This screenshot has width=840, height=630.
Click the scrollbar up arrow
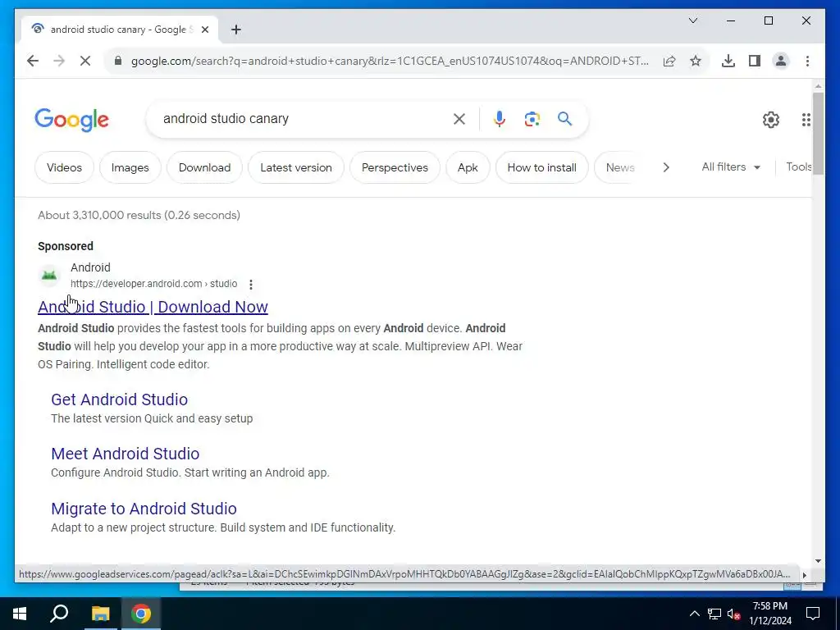click(x=818, y=85)
